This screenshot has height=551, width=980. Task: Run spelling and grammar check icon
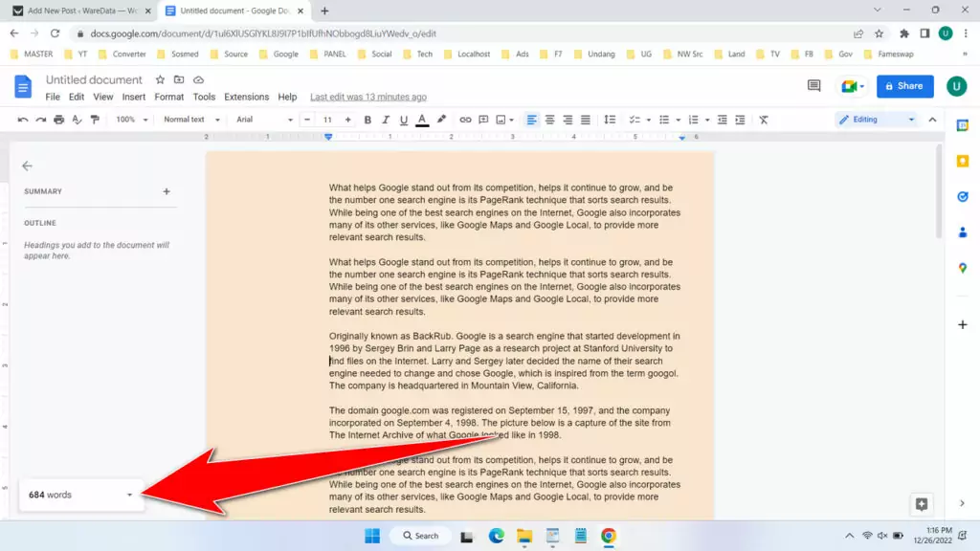pos(77,120)
